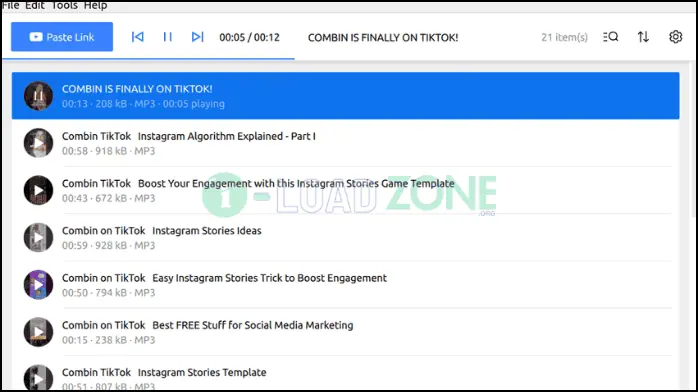The height and width of the screenshot is (392, 698).
Task: Click the 21 item(s) counter
Action: tap(564, 37)
